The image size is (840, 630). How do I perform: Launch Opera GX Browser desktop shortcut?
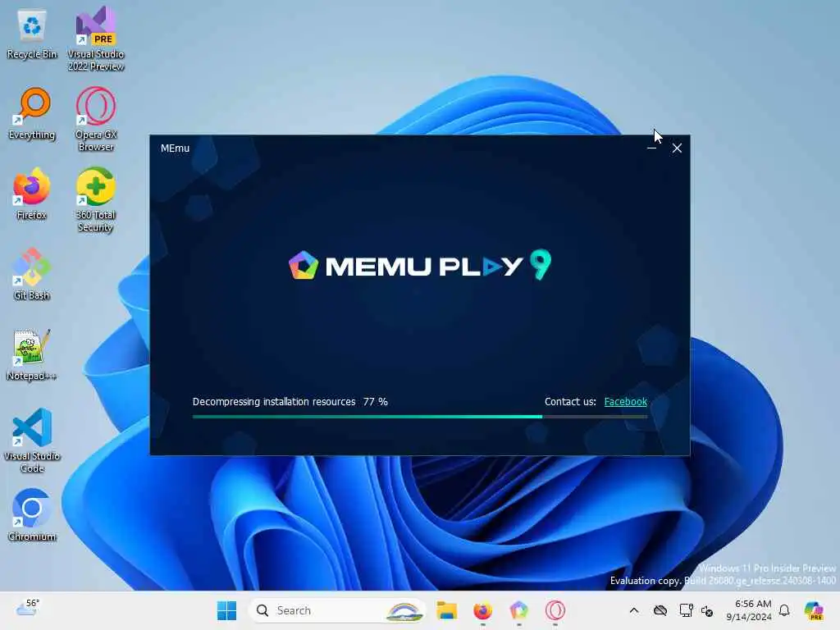click(96, 120)
